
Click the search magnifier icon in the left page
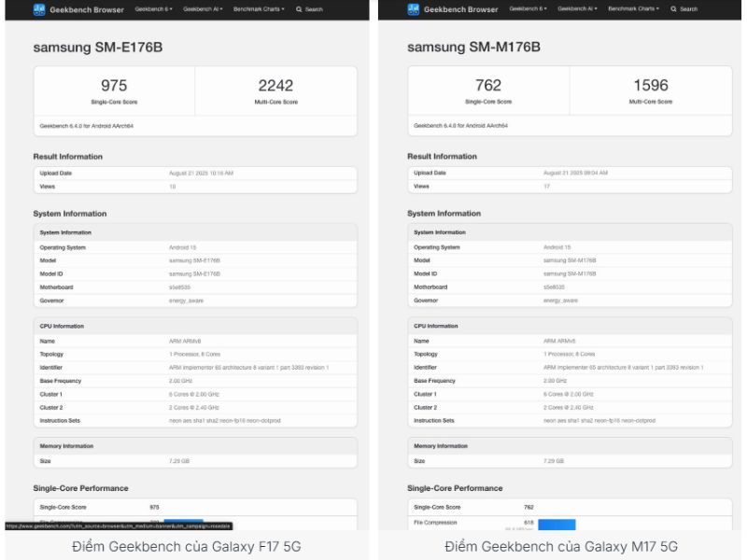[x=299, y=9]
